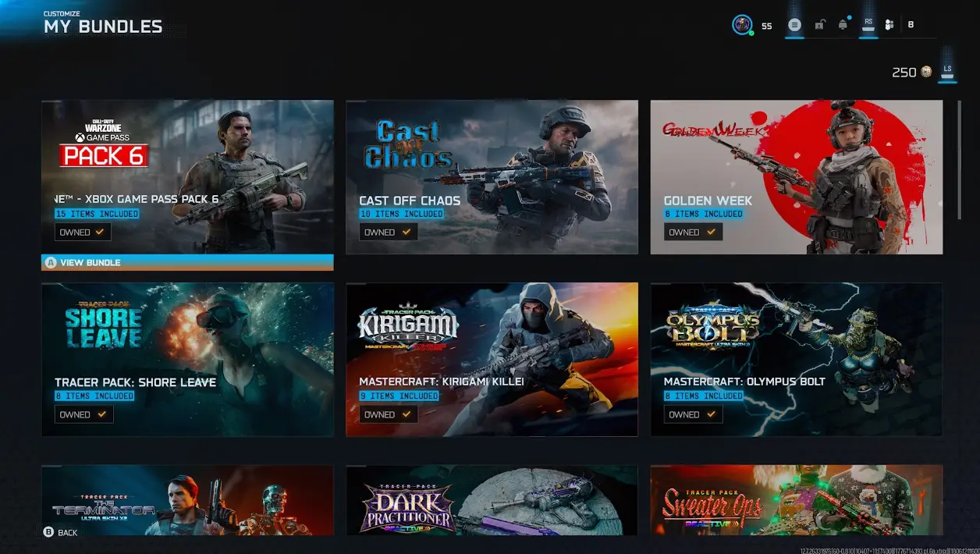Click '8 Items Included' on Shore Leave

point(94,396)
